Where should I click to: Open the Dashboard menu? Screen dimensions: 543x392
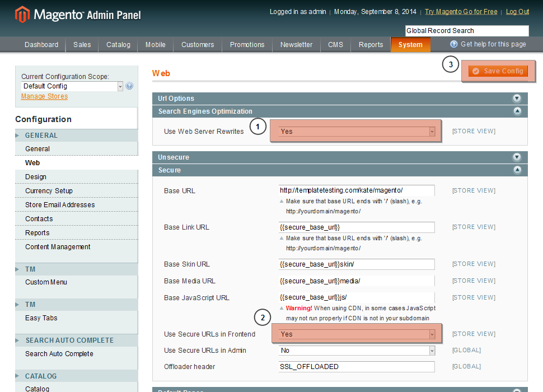pyautogui.click(x=41, y=45)
